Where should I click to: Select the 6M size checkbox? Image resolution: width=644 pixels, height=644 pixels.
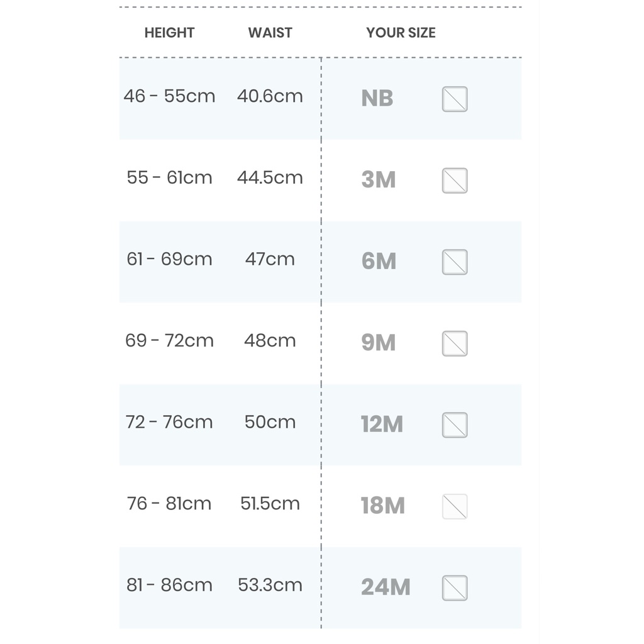tap(455, 262)
